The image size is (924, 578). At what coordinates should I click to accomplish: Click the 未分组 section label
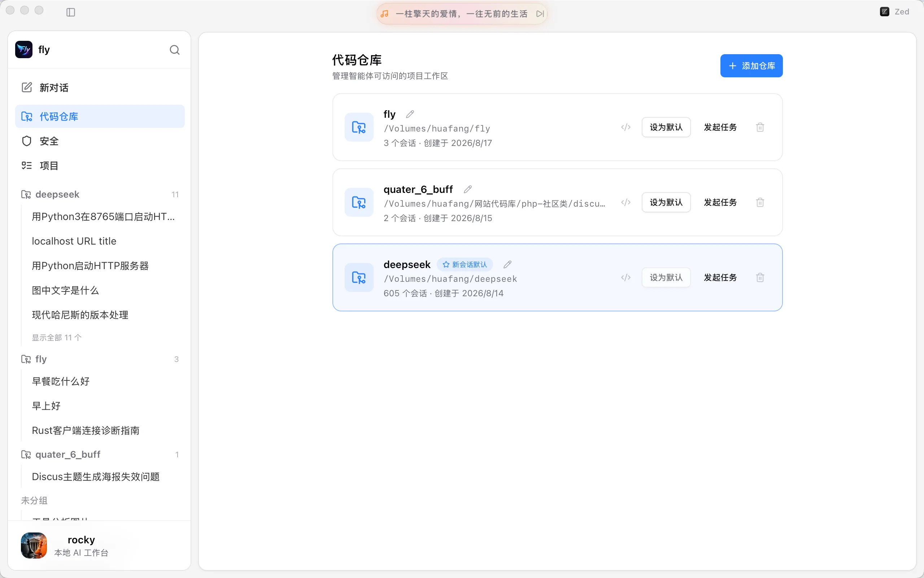coord(34,500)
